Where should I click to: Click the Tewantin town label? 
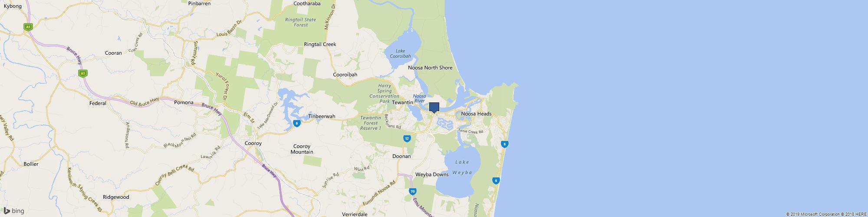(402, 102)
